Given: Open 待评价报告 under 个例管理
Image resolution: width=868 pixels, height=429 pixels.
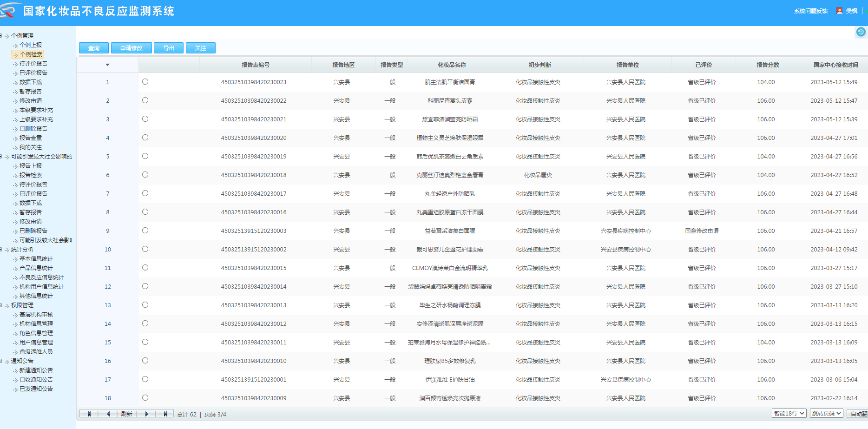Looking at the screenshot, I should (x=33, y=64).
